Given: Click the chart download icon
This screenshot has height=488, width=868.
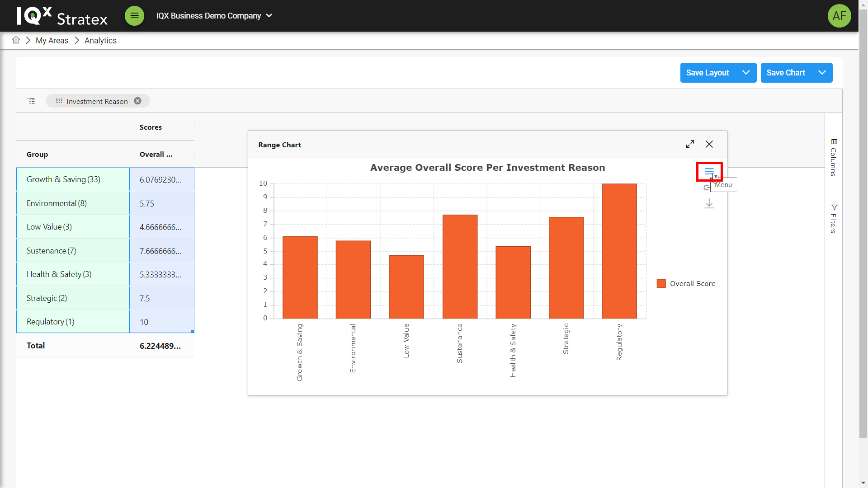Looking at the screenshot, I should coord(709,204).
